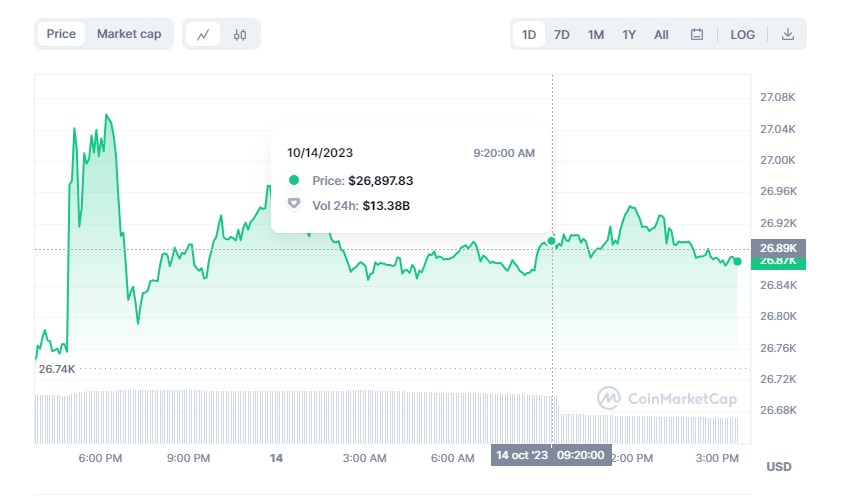Click the USD currency label

click(779, 467)
